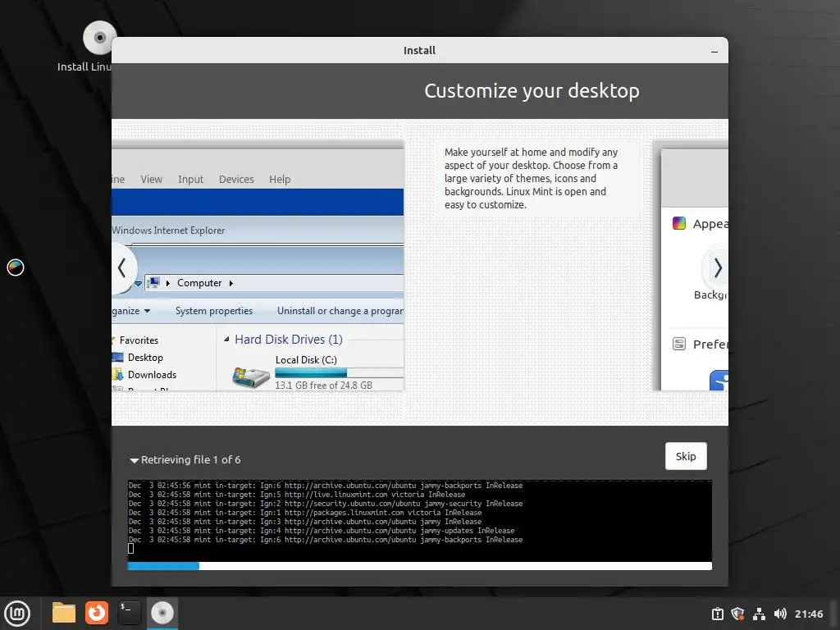Go to the previous slideshow slide

click(x=123, y=268)
